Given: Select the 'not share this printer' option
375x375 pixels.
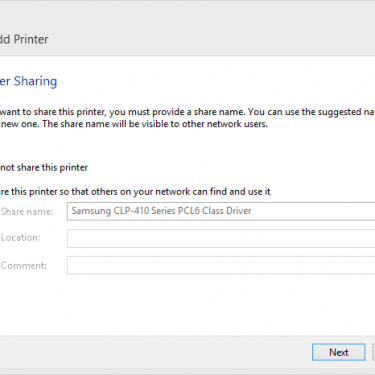Looking at the screenshot, I should [x=44, y=167].
